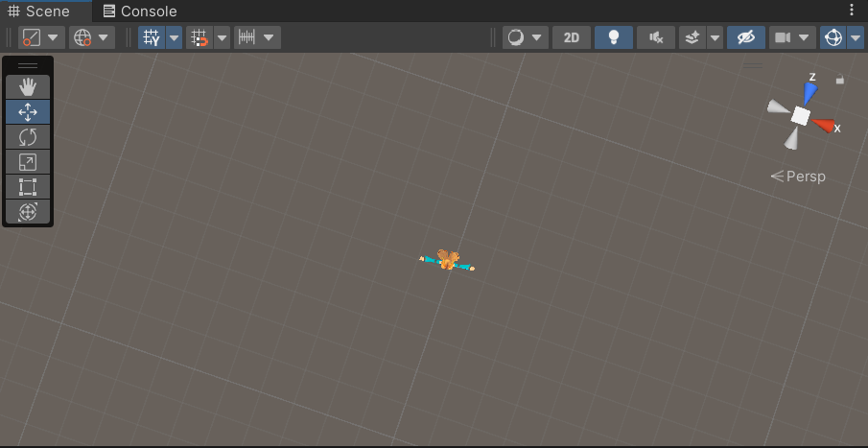Screen dimensions: 868x448
Task: Select the Hand view tool
Action: (28, 87)
